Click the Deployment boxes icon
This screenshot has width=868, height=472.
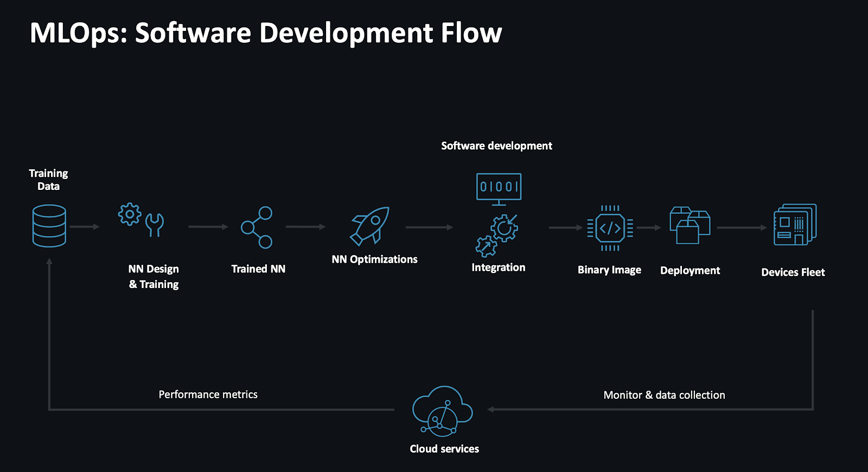click(690, 225)
